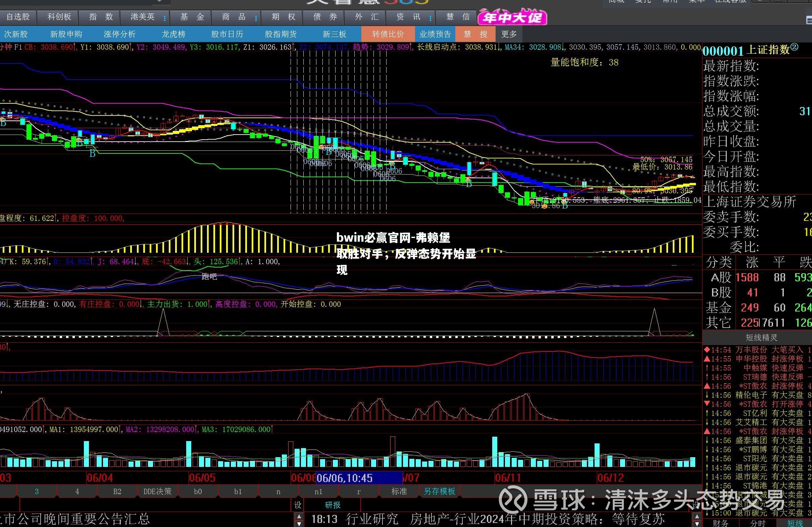Click the 转债比价 button

pos(388,34)
